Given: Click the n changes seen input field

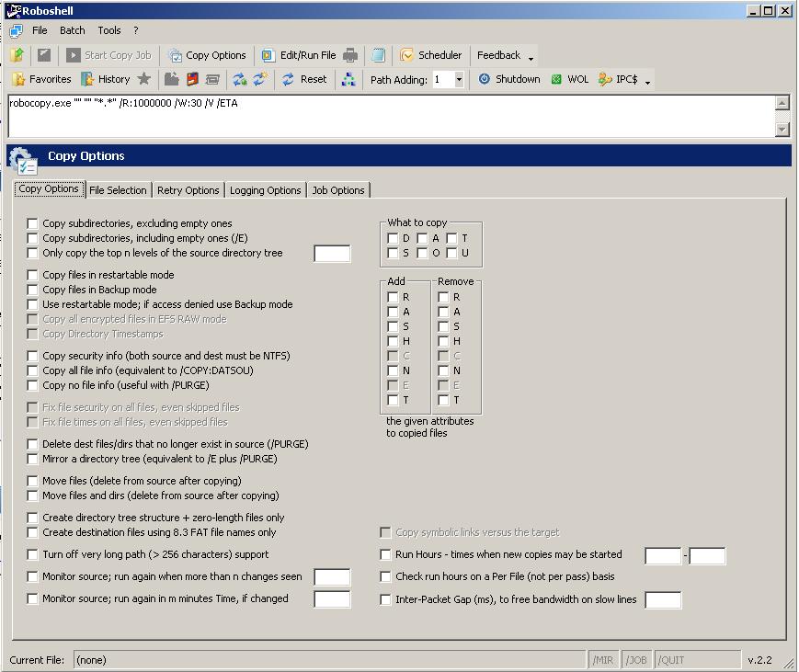Looking at the screenshot, I should click(332, 576).
